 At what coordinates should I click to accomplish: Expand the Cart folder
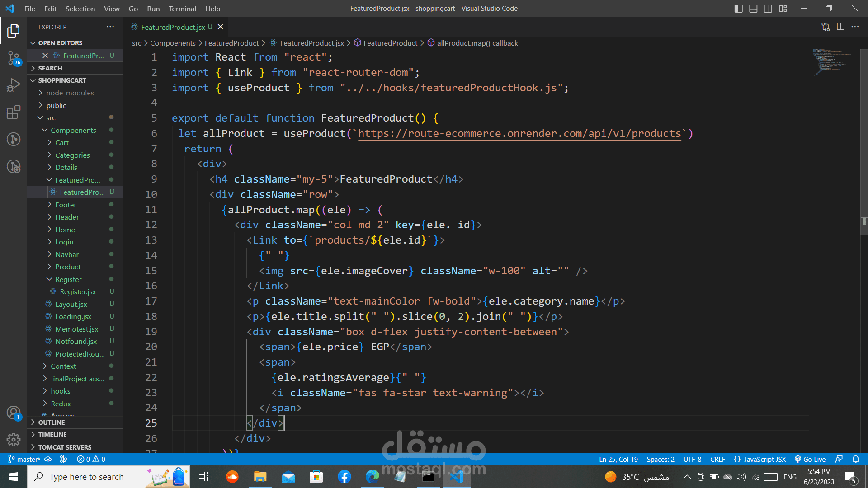(62, 142)
